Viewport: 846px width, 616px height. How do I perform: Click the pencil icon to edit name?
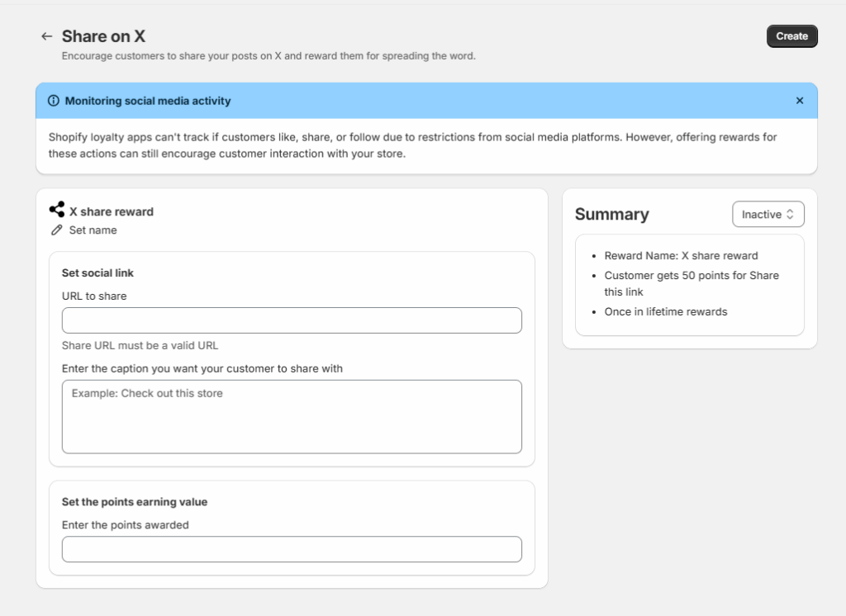[57, 230]
